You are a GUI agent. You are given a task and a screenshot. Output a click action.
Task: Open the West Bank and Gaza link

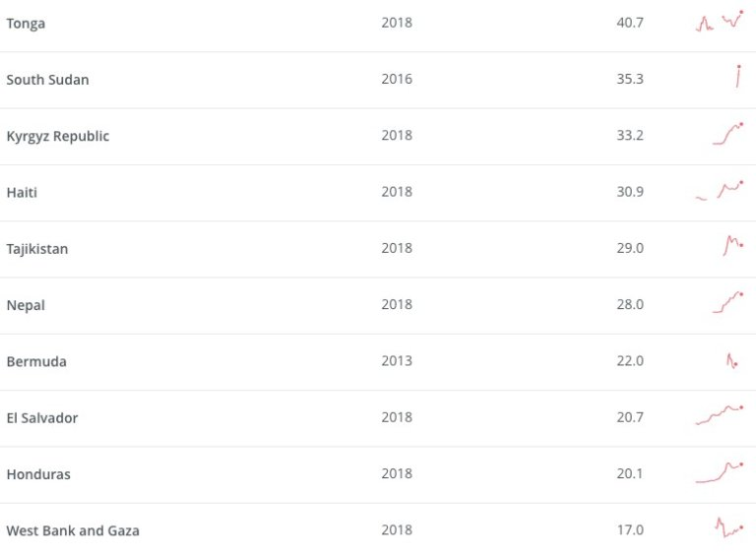(x=73, y=530)
